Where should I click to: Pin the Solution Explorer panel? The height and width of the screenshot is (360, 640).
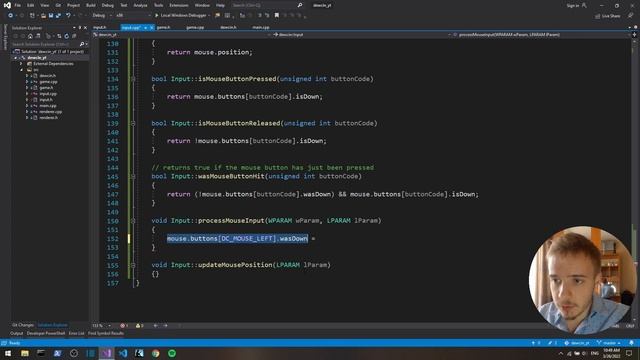tap(80, 28)
